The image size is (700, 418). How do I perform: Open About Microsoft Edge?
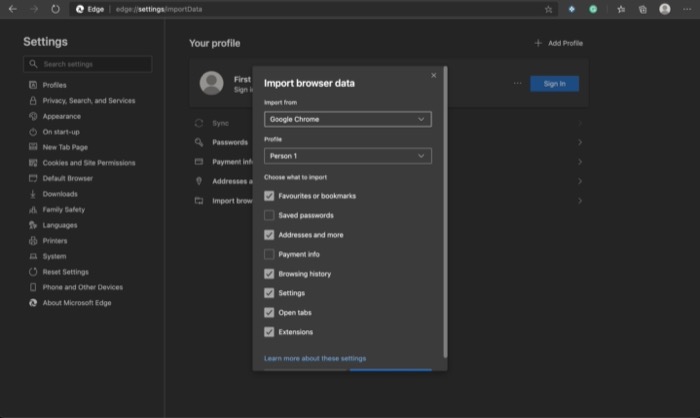pyautogui.click(x=77, y=303)
